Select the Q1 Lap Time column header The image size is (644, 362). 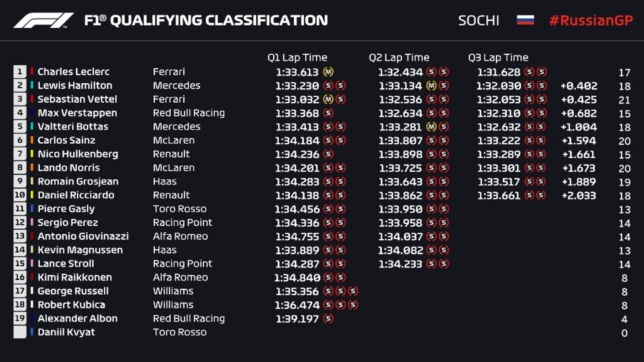pyautogui.click(x=297, y=58)
